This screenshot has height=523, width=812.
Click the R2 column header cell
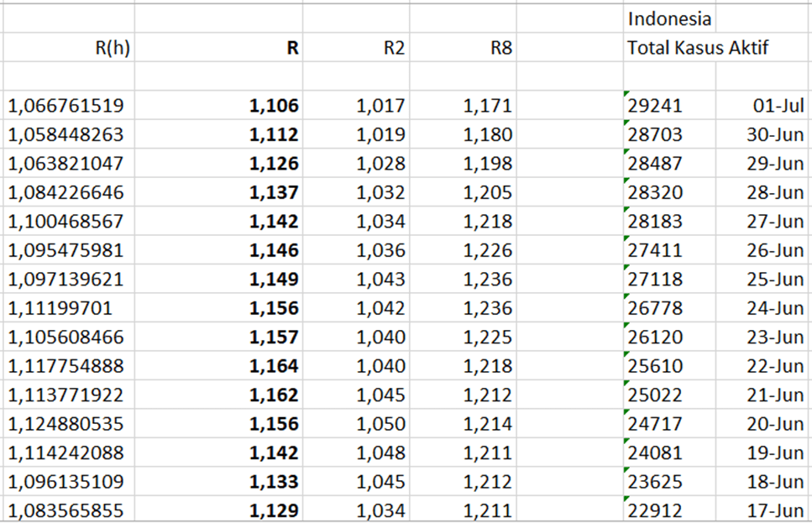point(356,48)
